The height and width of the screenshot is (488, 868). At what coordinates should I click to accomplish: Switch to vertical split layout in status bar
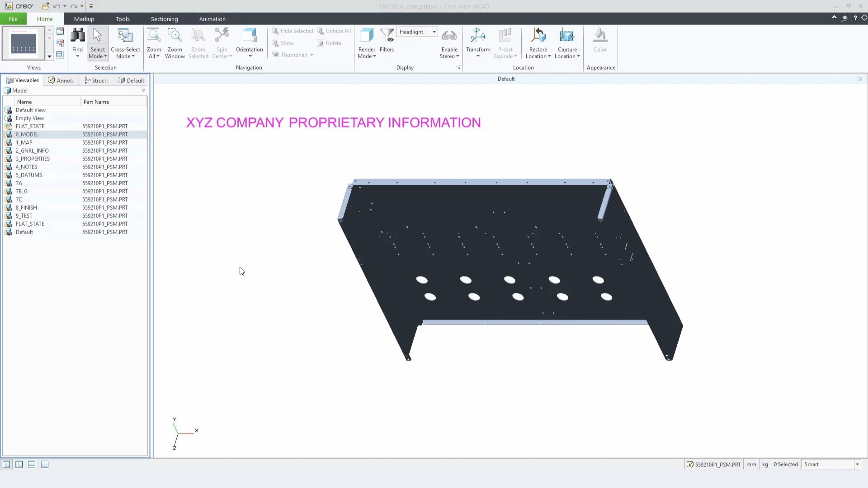[19, 465]
